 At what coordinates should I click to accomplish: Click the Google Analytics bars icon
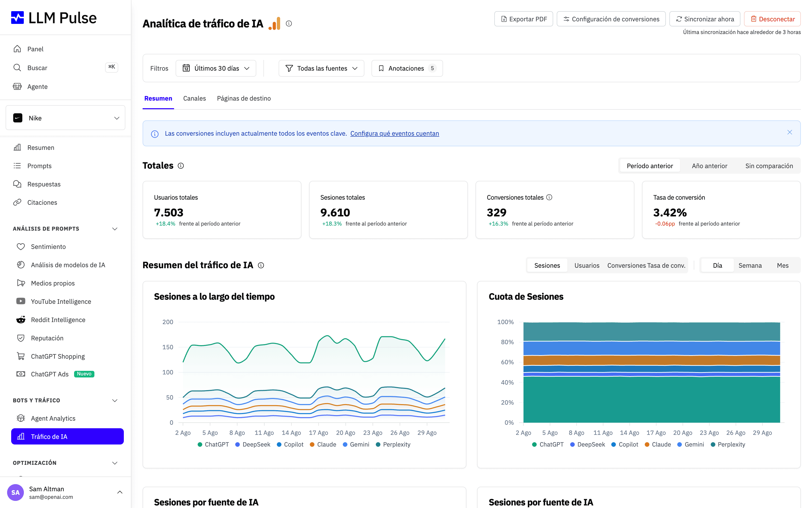(x=275, y=24)
